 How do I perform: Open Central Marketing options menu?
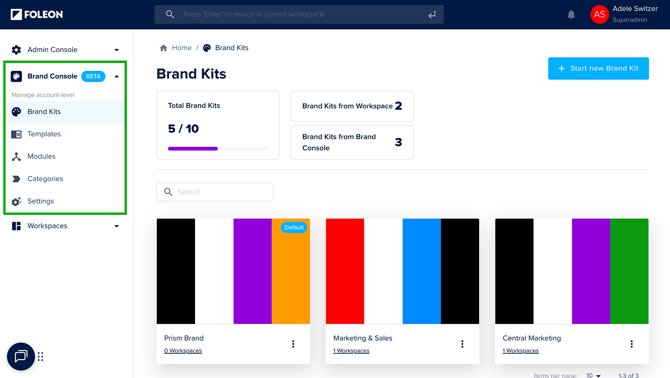(x=632, y=344)
